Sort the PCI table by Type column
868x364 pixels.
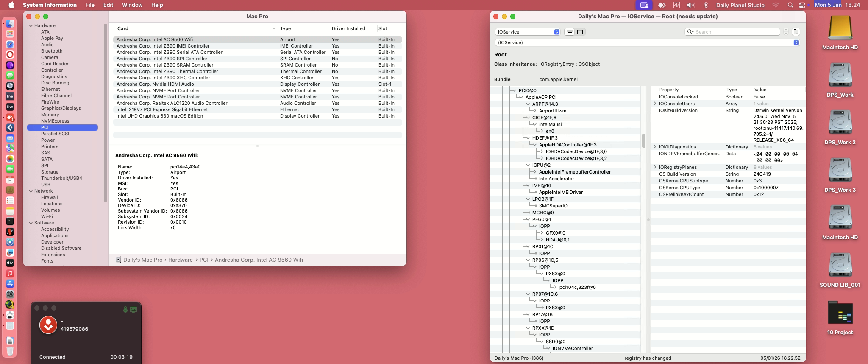point(304,28)
